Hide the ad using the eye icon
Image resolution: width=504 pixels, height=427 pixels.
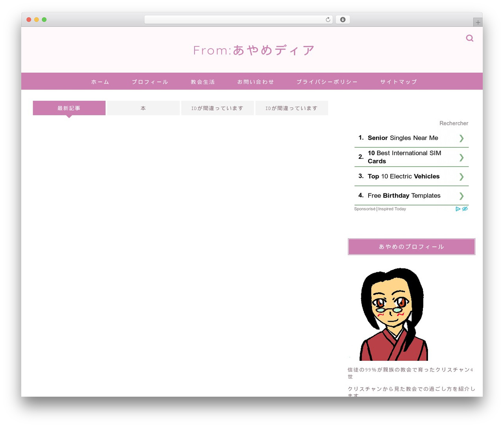pos(465,209)
